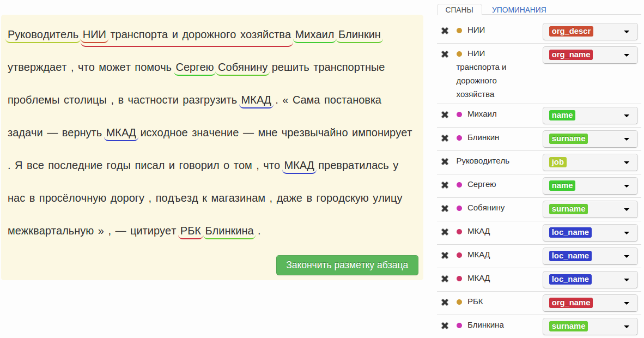644x338 pixels.
Task: Remove the Руководитель job span
Action: tap(445, 161)
